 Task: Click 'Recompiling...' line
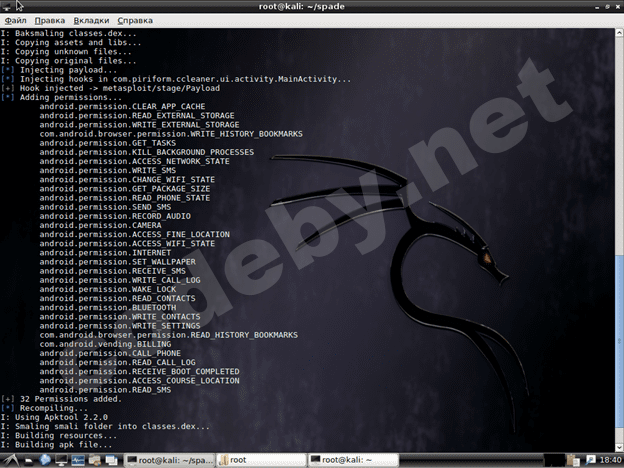pyautogui.click(x=44, y=408)
